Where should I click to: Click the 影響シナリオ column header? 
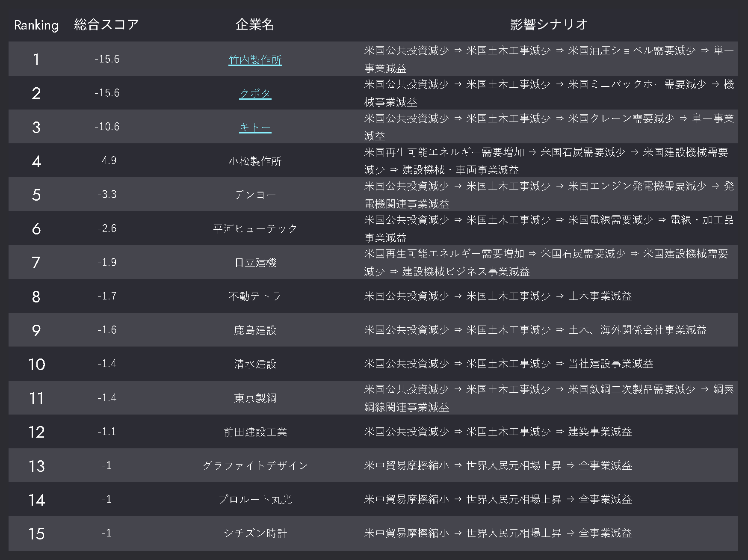click(549, 24)
